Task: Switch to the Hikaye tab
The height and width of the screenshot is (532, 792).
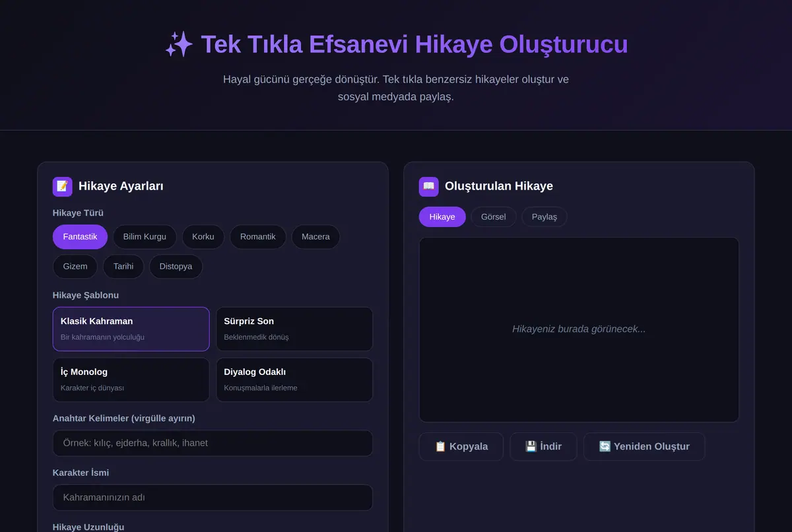Action: coord(442,216)
